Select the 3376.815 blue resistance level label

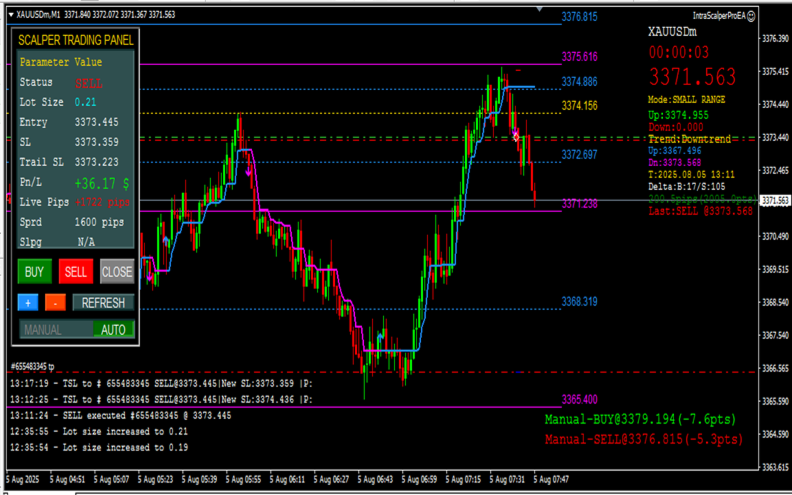(579, 17)
